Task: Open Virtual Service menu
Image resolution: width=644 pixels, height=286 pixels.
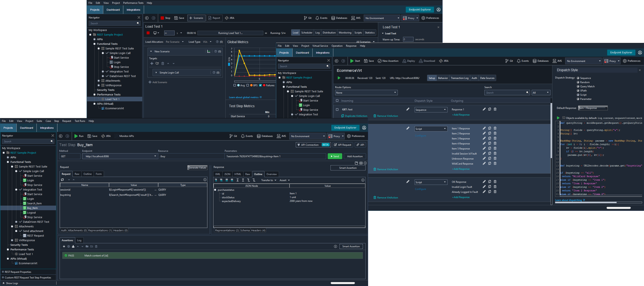Action: point(320,46)
